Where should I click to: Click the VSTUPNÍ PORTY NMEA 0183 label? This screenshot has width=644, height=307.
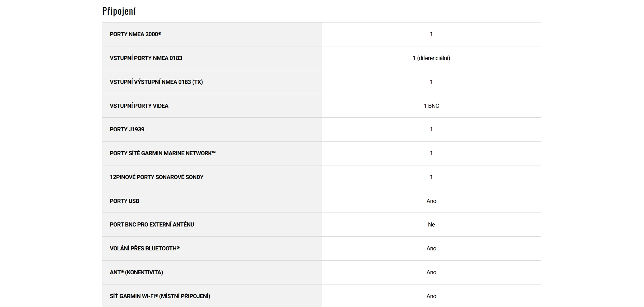coord(146,58)
